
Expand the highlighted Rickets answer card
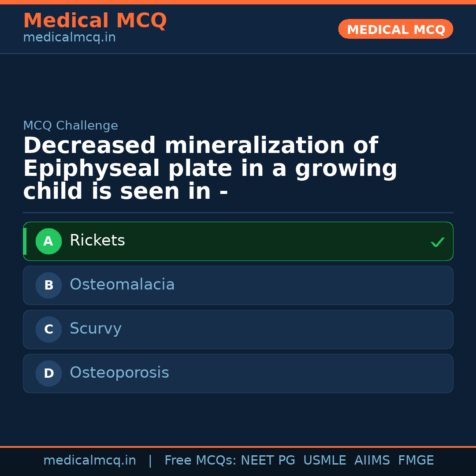click(x=238, y=241)
